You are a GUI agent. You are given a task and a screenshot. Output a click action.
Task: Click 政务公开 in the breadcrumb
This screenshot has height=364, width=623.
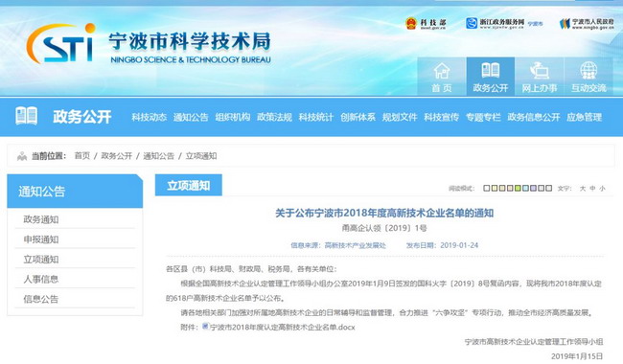tap(116, 155)
